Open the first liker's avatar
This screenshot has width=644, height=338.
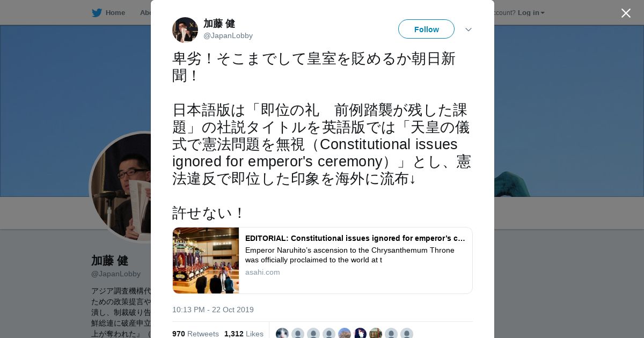coord(282,334)
